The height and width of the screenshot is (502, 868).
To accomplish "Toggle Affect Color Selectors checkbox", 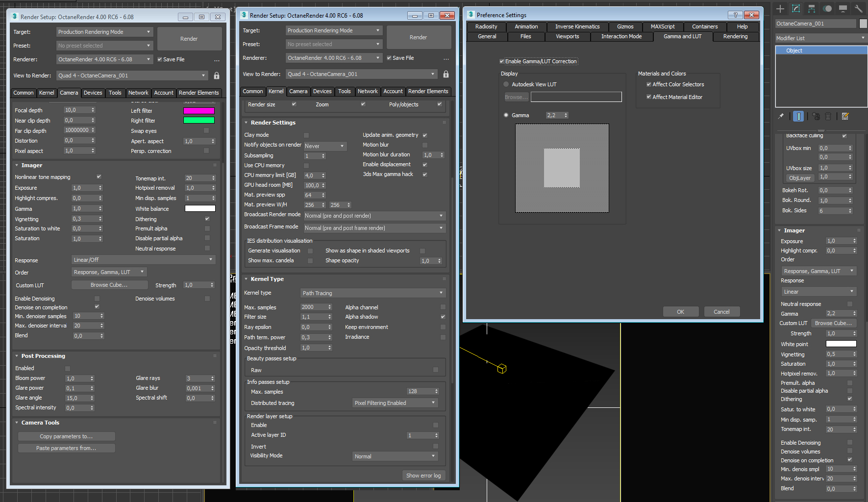I will coord(649,84).
